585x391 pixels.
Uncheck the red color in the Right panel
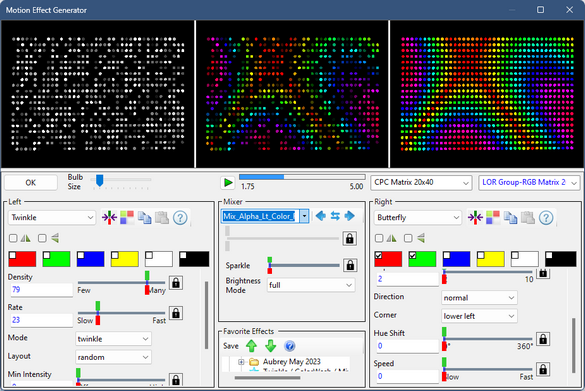pyautogui.click(x=379, y=256)
